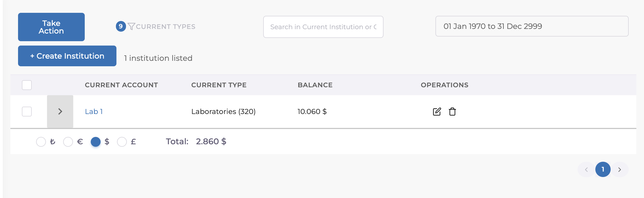Tick the select-all checkbox in table header
This screenshot has width=644, height=198.
[x=27, y=85]
